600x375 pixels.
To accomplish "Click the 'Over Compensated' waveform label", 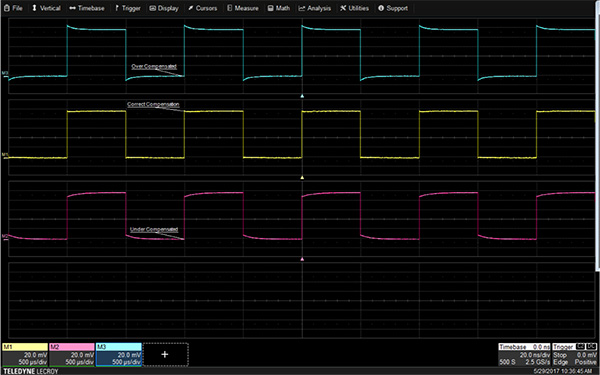I will coord(154,67).
